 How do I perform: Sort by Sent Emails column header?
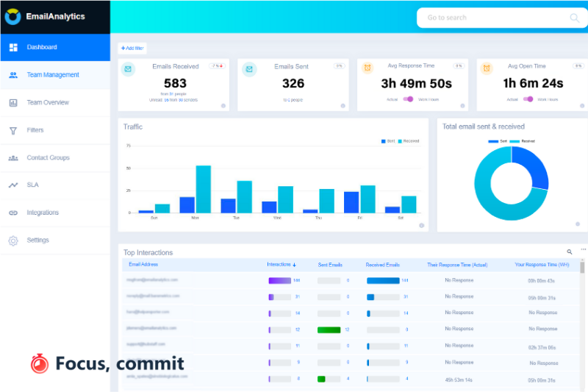pyautogui.click(x=330, y=265)
